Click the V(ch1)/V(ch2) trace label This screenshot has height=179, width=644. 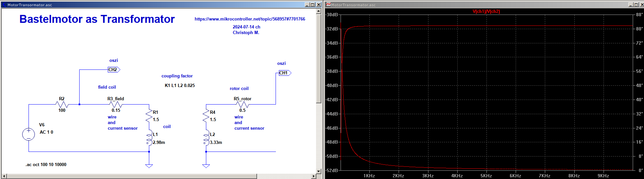[486, 12]
